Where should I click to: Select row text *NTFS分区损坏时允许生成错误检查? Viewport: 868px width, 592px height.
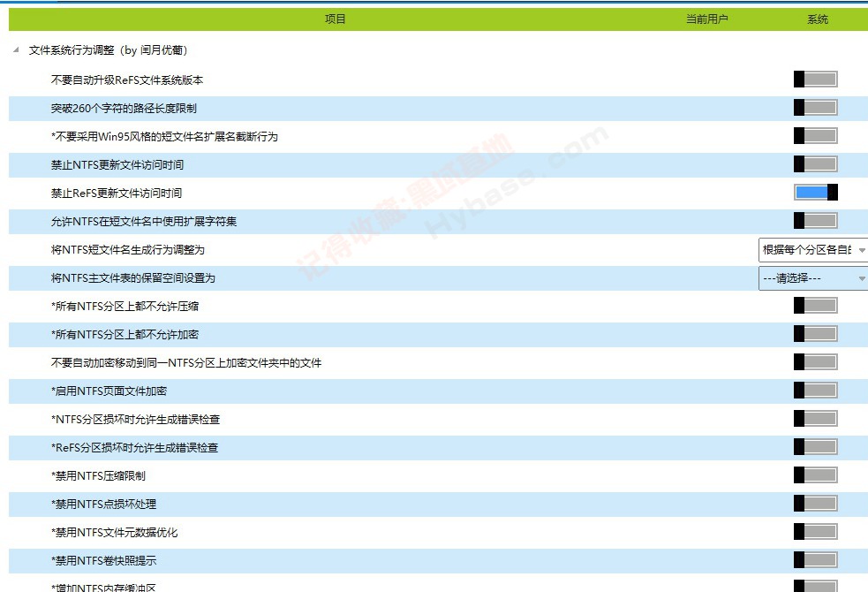click(x=136, y=419)
